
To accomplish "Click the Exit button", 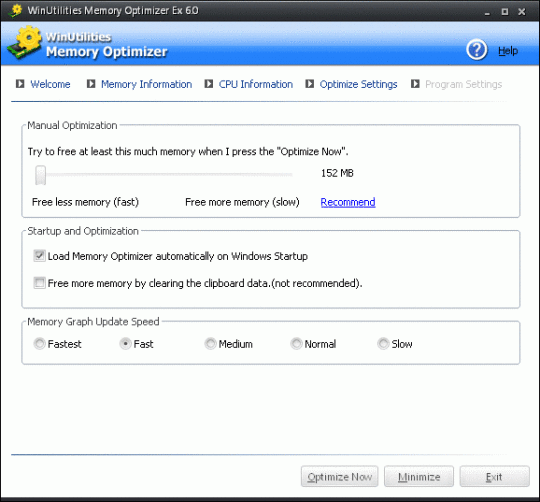I will tap(494, 477).
